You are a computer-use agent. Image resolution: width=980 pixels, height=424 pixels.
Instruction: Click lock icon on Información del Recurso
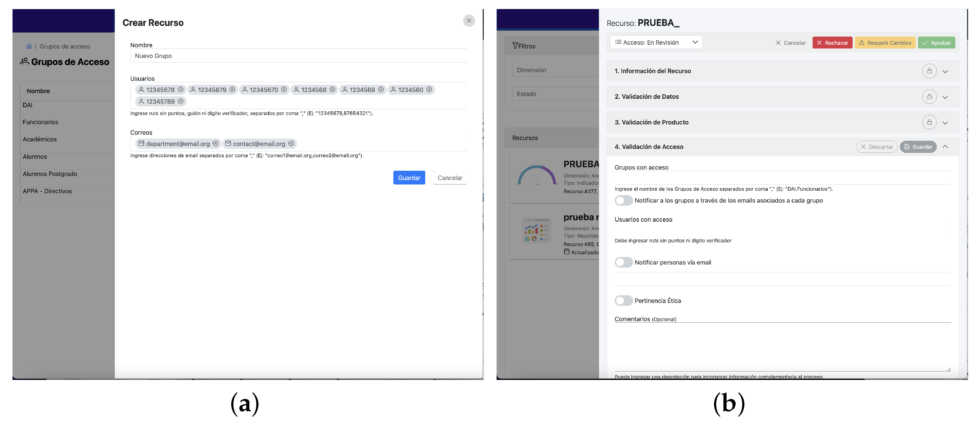tap(929, 71)
